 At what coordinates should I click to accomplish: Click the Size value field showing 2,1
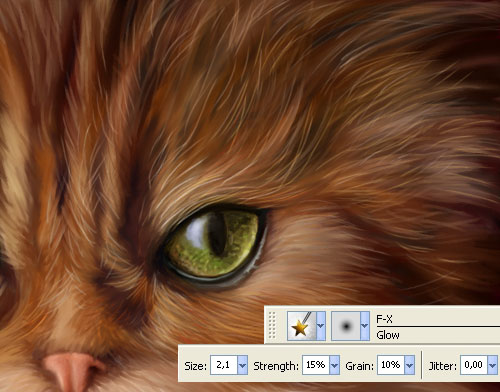(x=224, y=365)
